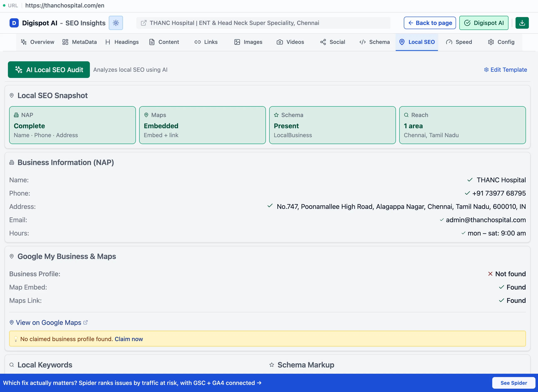Screen dimensions: 538x392
Task: Switch to the Overview tab
Action: coord(37,42)
